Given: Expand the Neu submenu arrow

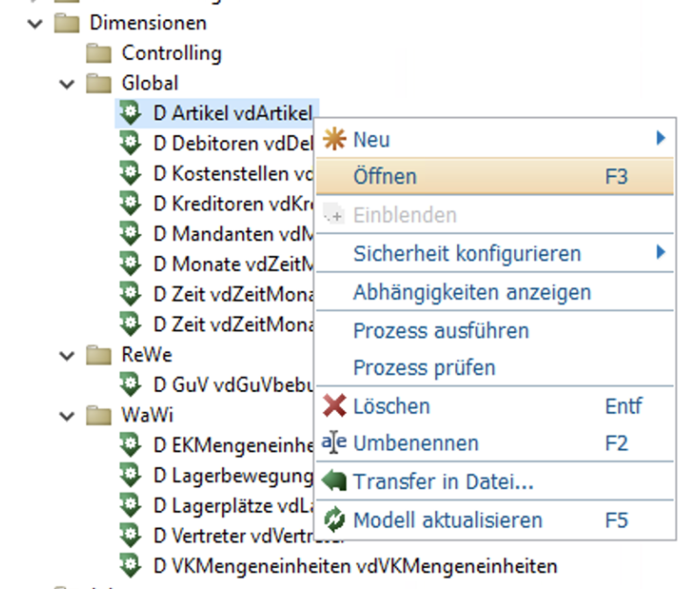Looking at the screenshot, I should click(x=661, y=138).
